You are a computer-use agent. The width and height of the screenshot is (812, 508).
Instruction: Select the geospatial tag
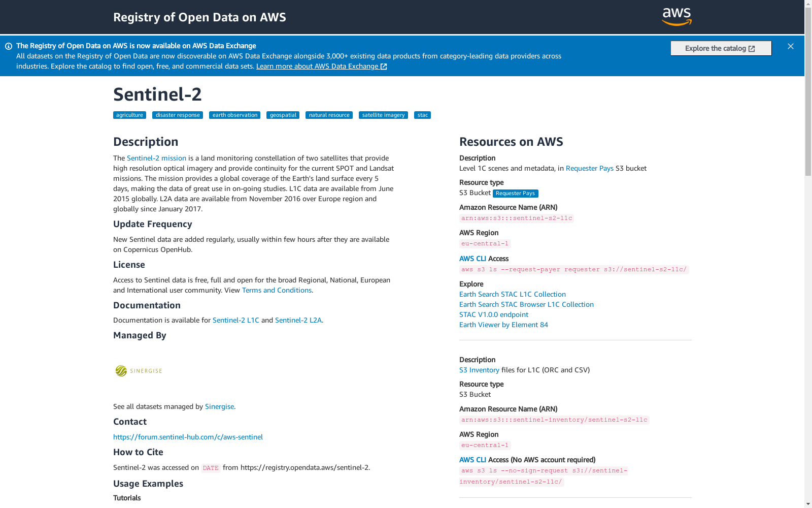283,115
